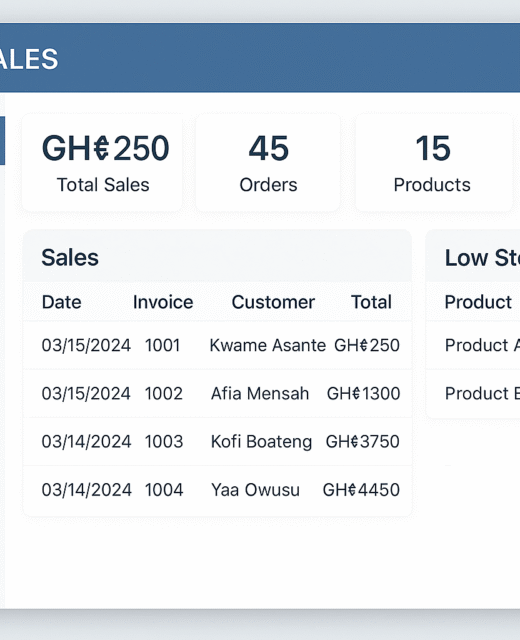Click the Sales panel heading
The width and height of the screenshot is (520, 640).
(x=70, y=258)
